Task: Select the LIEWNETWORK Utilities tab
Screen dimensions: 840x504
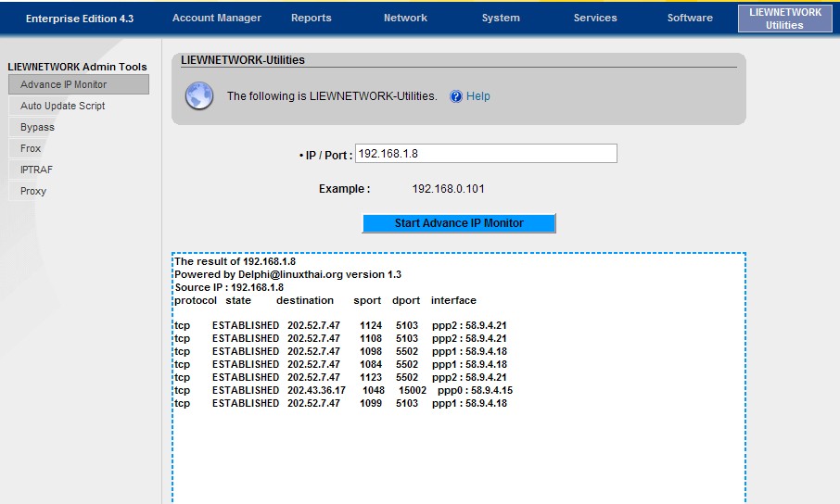Action: click(784, 19)
